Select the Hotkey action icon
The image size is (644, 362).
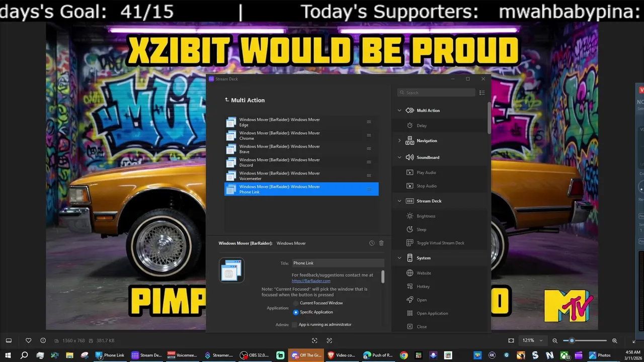pyautogui.click(x=410, y=287)
